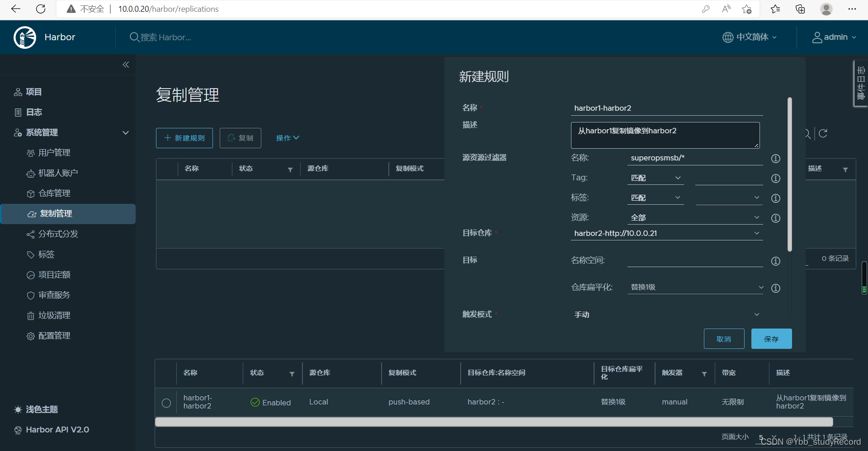The height and width of the screenshot is (451, 868).
Task: Click the browser back arrow
Action: [16, 9]
